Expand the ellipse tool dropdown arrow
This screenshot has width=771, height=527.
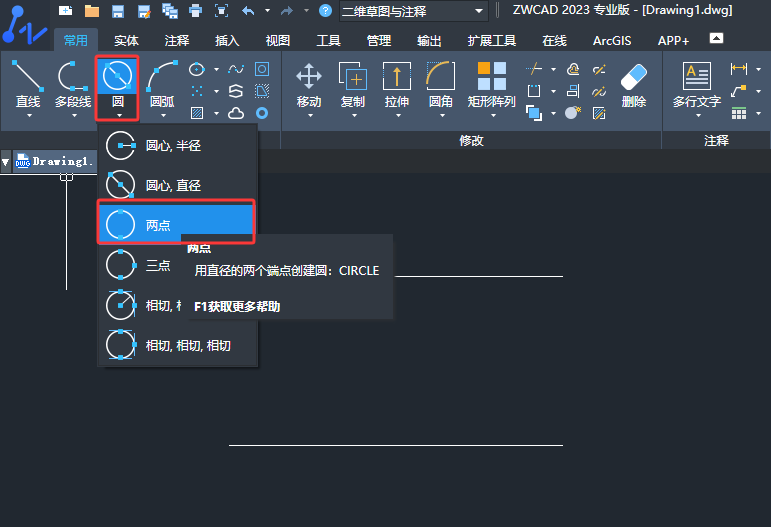(216, 69)
